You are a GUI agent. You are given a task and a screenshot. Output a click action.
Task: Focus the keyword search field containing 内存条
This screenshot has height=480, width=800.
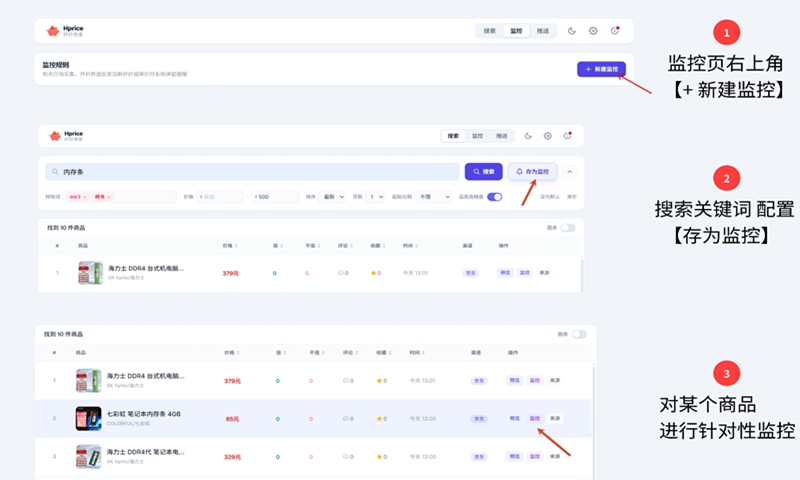(253, 172)
